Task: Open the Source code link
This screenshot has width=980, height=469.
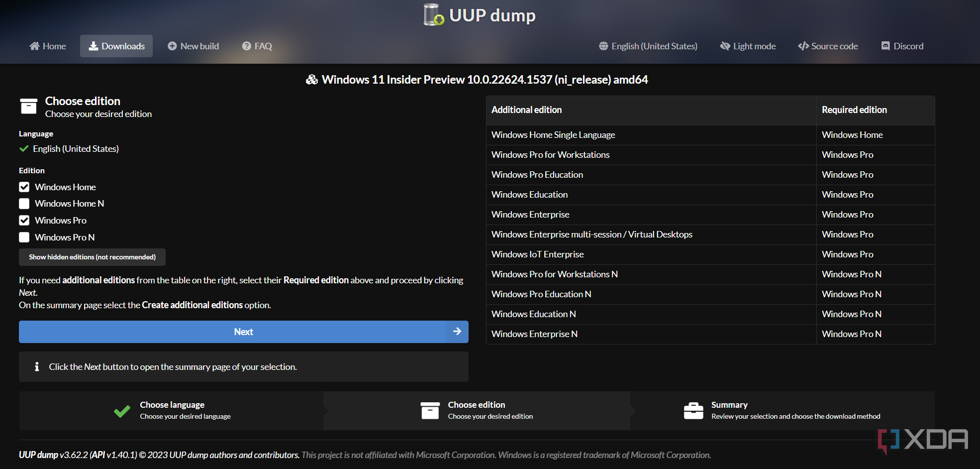Action: pos(828,46)
